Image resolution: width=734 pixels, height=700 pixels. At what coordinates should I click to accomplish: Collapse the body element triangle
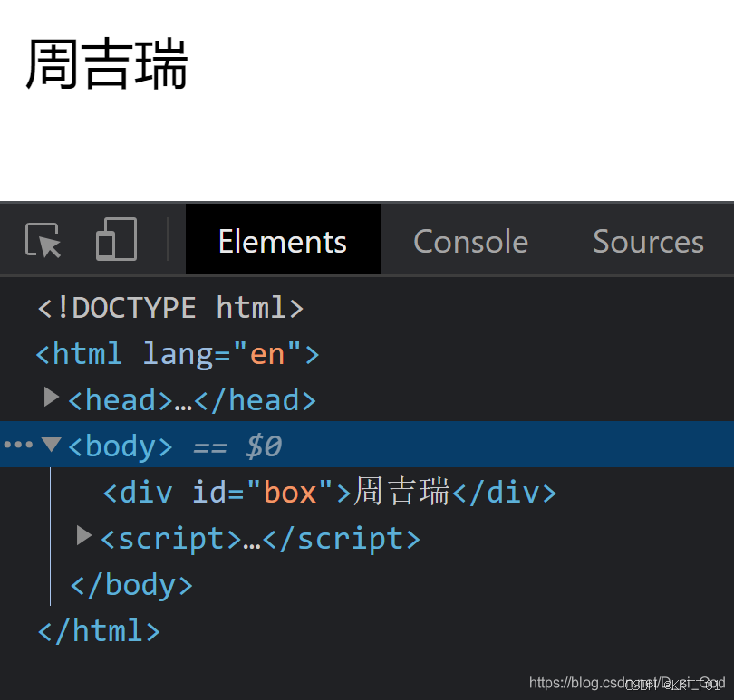pyautogui.click(x=51, y=444)
